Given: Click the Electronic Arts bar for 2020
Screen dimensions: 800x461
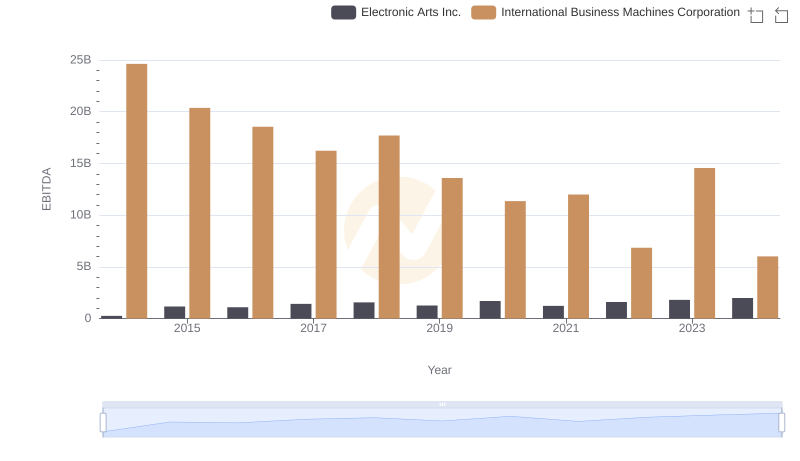Looking at the screenshot, I should click(490, 310).
